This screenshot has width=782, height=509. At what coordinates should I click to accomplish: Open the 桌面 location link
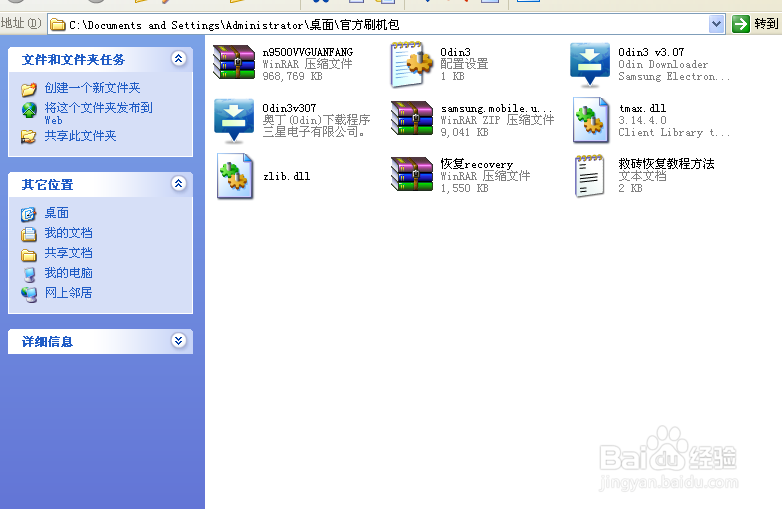(56, 213)
